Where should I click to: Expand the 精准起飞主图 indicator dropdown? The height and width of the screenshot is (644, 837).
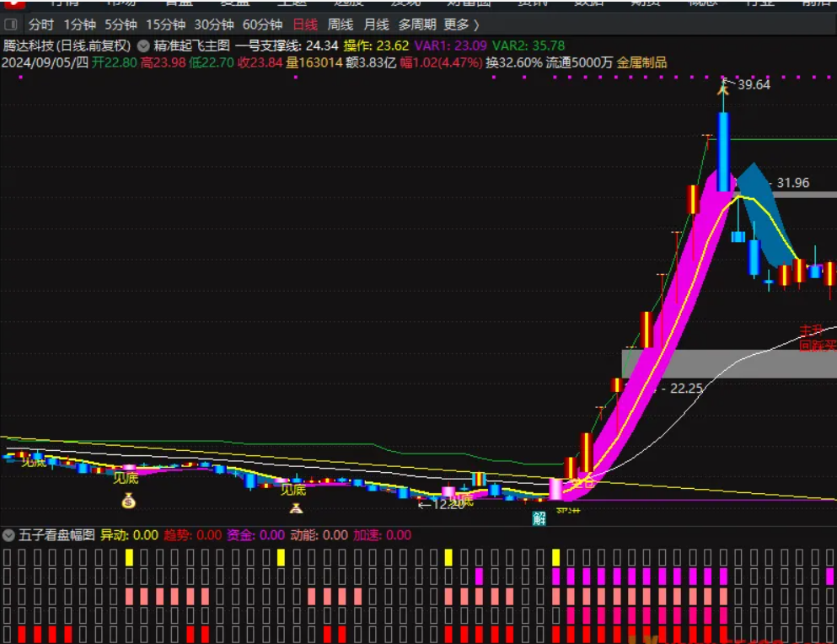143,46
